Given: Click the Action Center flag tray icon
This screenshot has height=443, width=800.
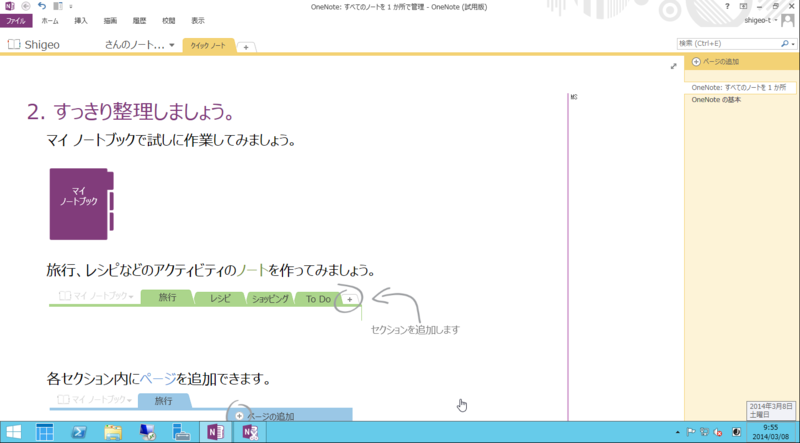Looking at the screenshot, I should [691, 432].
